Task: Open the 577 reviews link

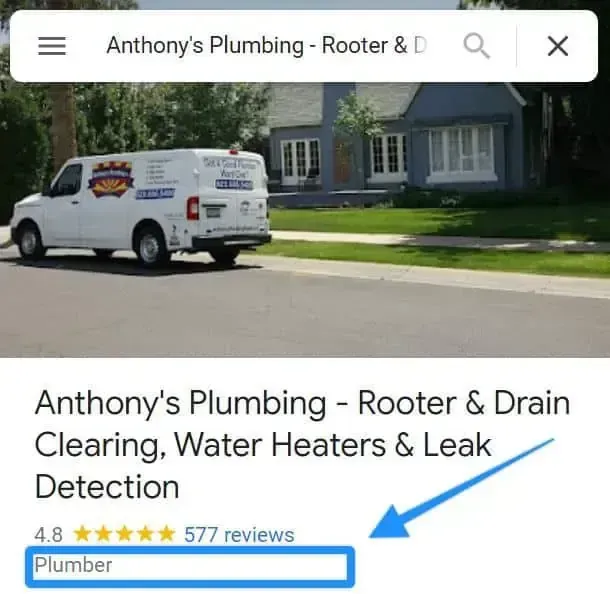Action: (x=239, y=534)
